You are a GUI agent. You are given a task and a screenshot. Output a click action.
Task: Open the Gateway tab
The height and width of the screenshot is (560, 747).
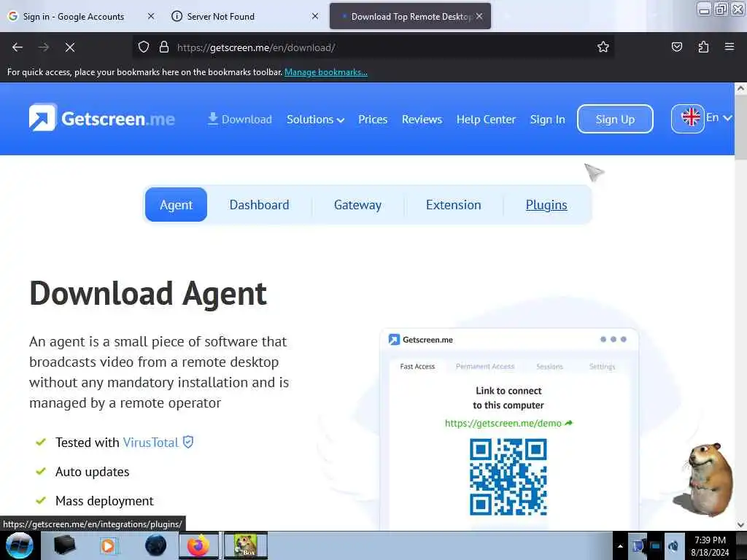point(357,205)
